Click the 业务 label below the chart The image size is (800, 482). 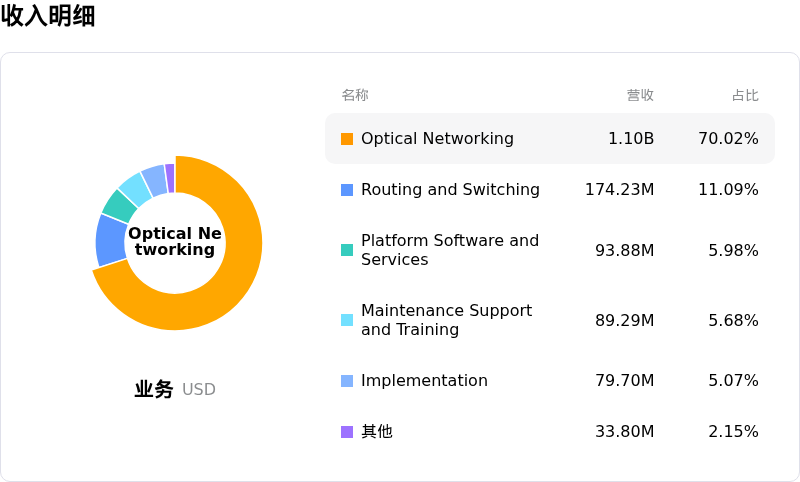click(x=154, y=389)
